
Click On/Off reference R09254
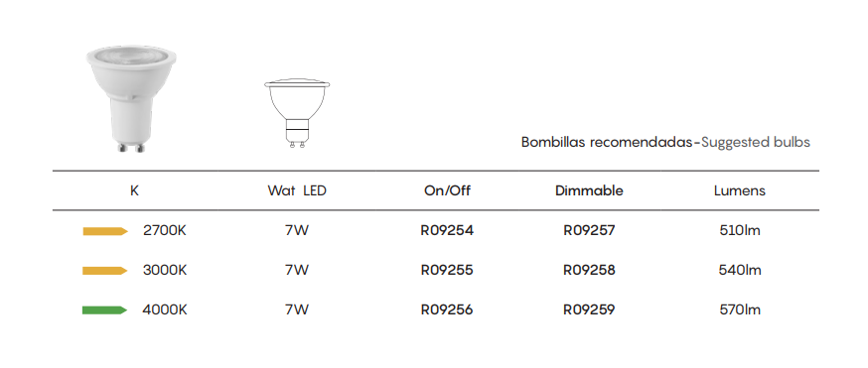[x=447, y=231]
